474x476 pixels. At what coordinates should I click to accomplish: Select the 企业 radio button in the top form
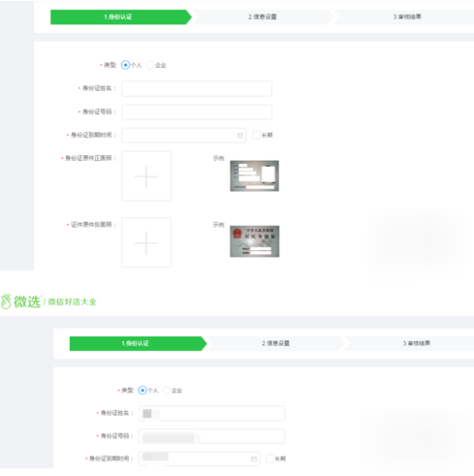click(150, 65)
